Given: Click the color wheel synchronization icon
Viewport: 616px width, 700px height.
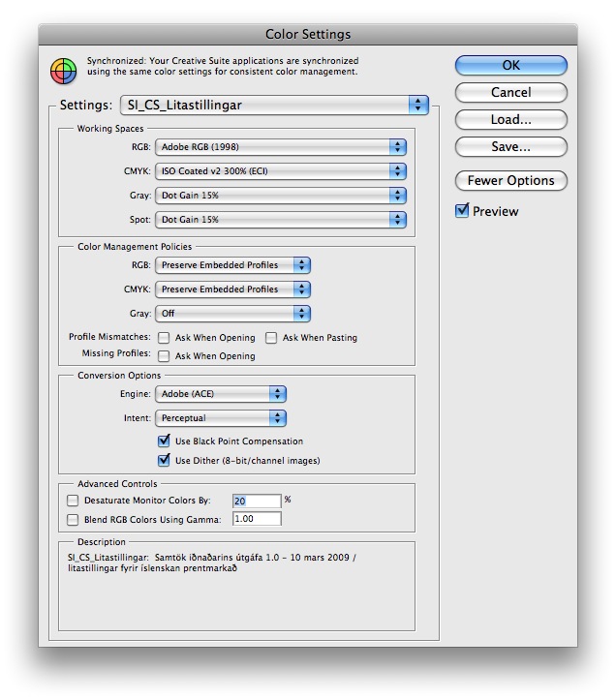Looking at the screenshot, I should 63,71.
